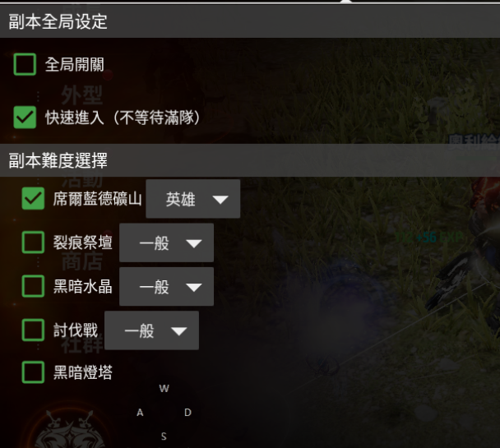Tap the S movement key icon
This screenshot has height=448, width=500.
164,436
